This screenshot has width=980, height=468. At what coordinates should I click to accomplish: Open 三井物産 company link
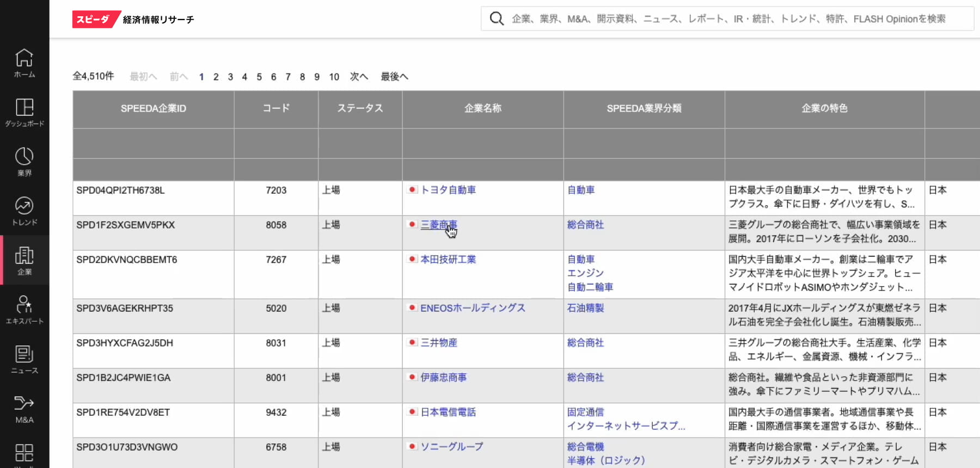pyautogui.click(x=439, y=343)
